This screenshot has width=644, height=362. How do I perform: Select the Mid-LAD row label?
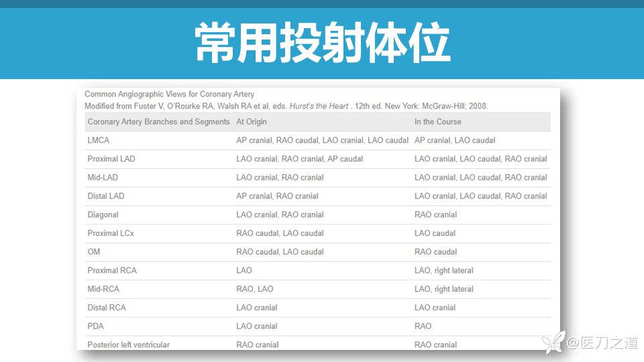[105, 178]
